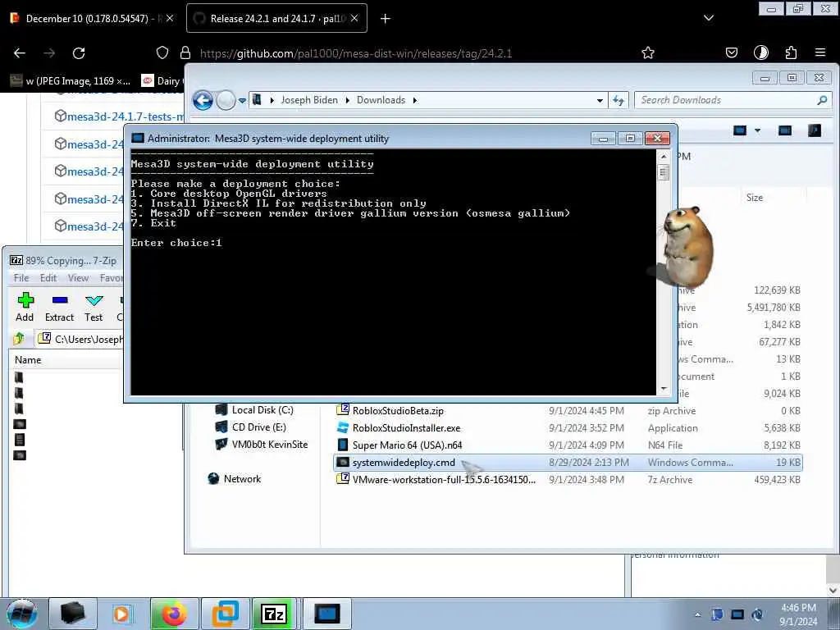Click Downloads in the breadcrumb path

[x=381, y=100]
